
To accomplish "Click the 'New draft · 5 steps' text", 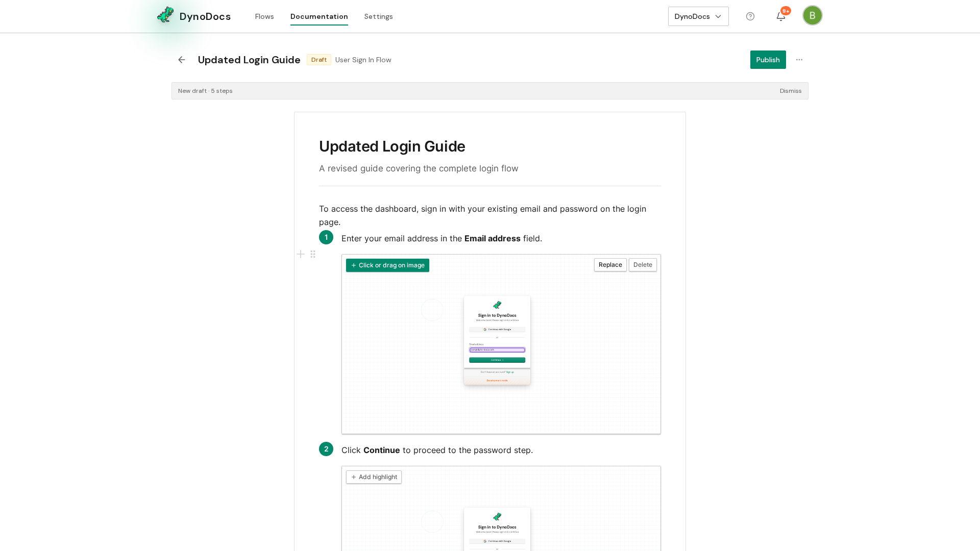I will pos(205,91).
